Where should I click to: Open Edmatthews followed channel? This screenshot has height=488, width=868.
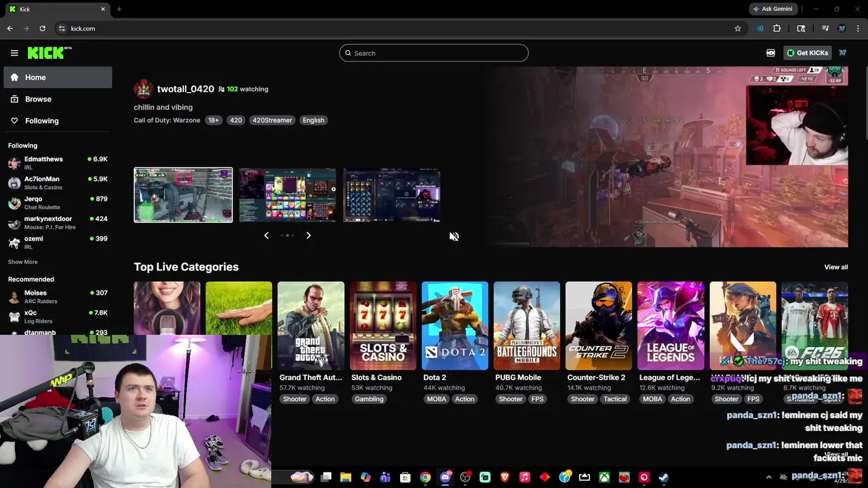click(58, 163)
